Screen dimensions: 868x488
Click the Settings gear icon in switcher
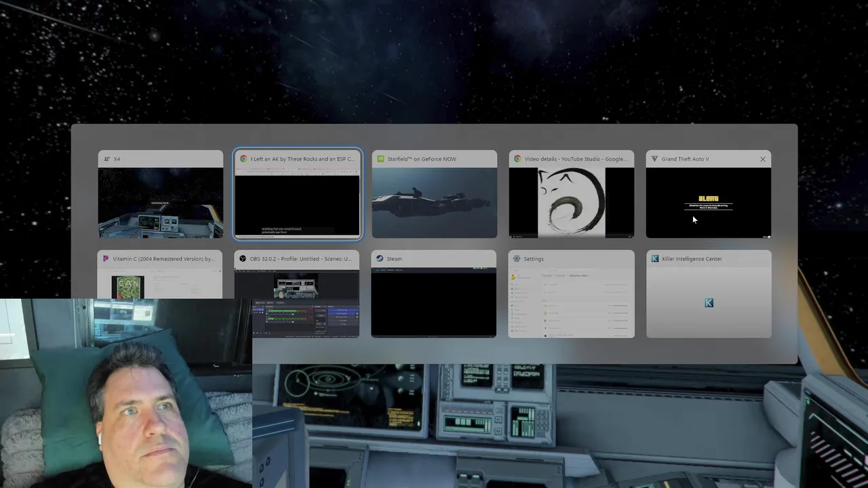(517, 259)
